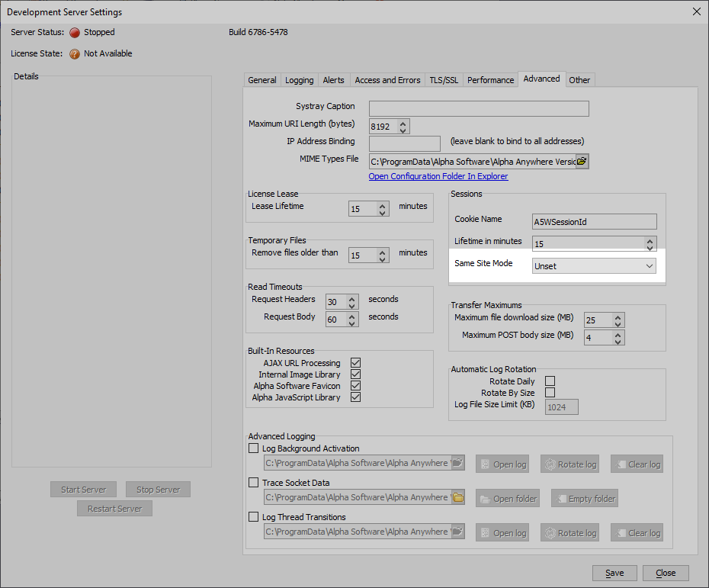The width and height of the screenshot is (709, 588).
Task: Click the Cookie Name field
Action: click(594, 222)
